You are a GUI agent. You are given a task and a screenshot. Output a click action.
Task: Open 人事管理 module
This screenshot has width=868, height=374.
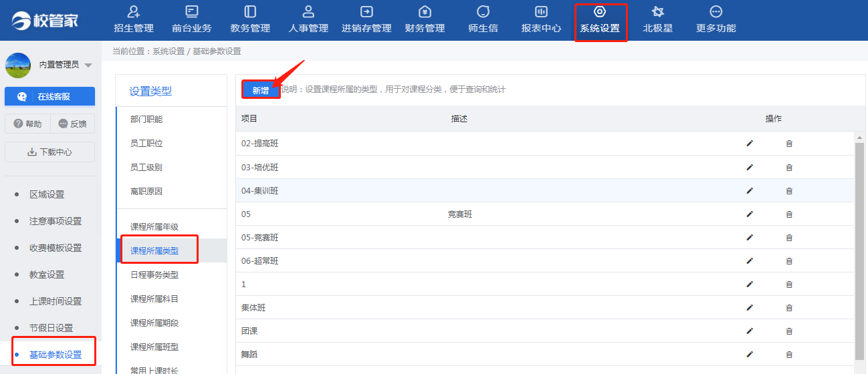[308, 19]
